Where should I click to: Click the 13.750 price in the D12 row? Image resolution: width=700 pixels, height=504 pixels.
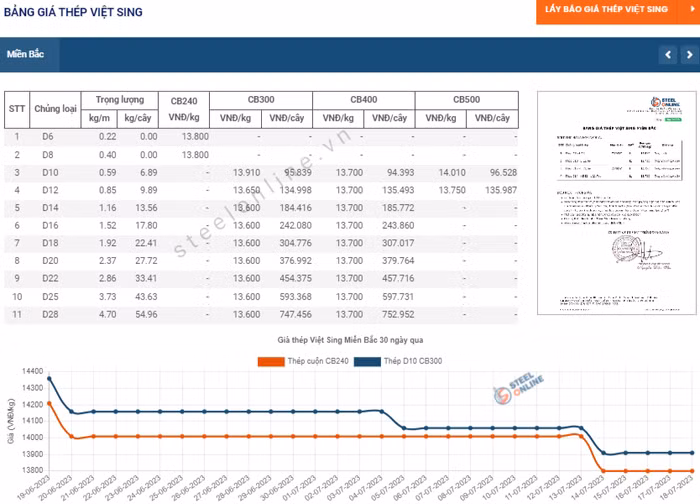[452, 191]
